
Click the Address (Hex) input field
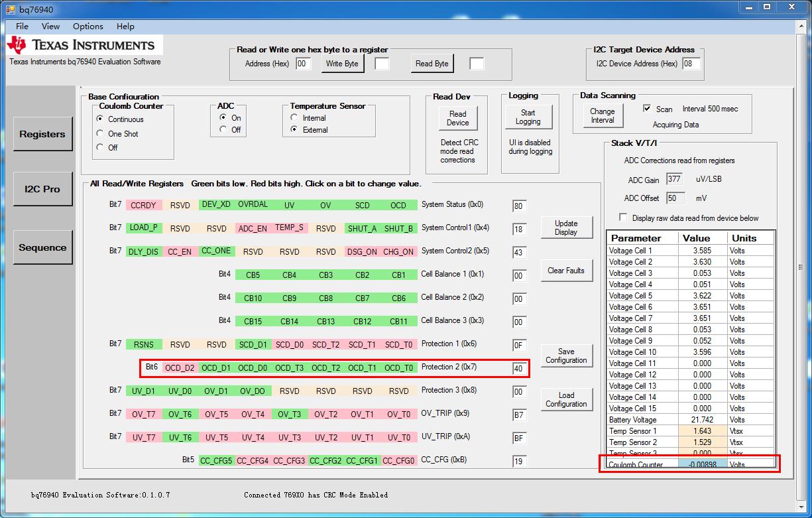[x=303, y=64]
